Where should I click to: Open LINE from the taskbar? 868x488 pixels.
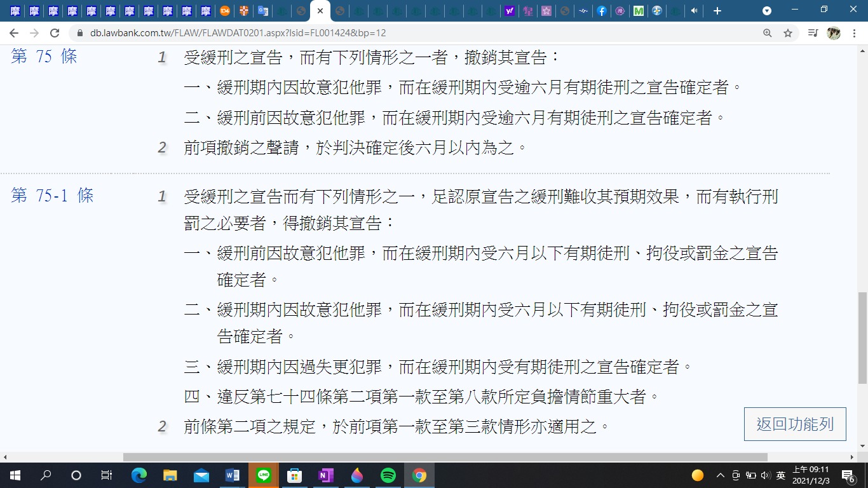click(263, 475)
